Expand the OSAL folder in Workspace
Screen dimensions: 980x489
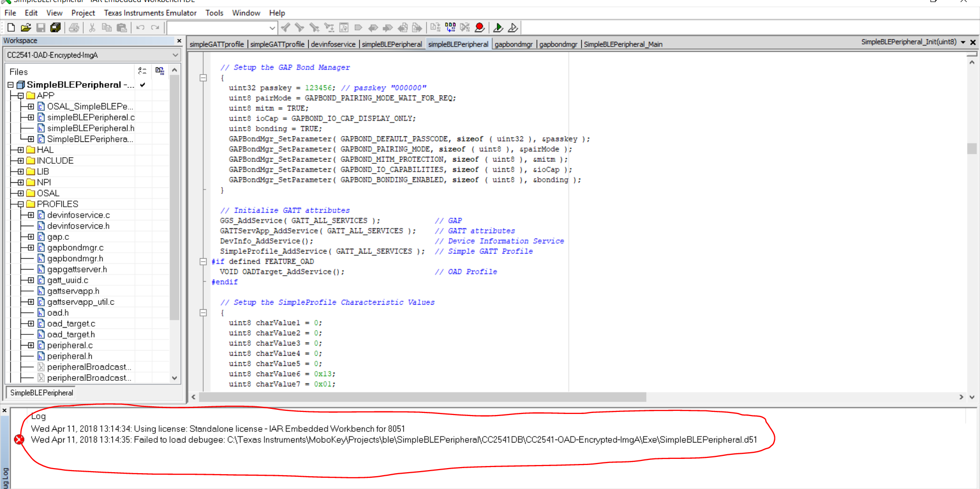pyautogui.click(x=19, y=193)
